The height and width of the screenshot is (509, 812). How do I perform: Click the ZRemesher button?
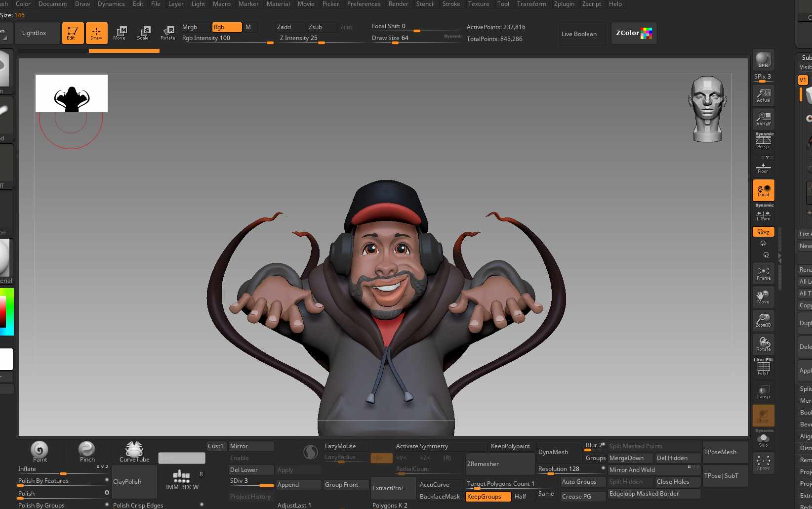point(499,464)
